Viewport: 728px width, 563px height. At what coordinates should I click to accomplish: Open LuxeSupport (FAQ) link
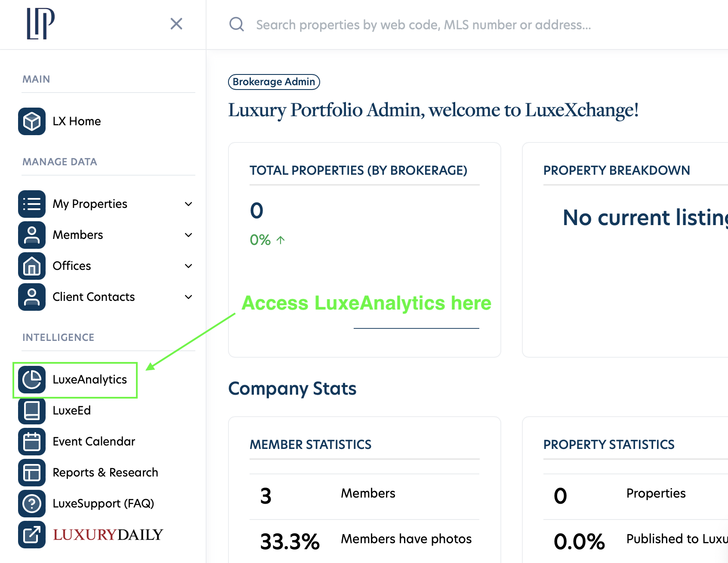pos(103,504)
